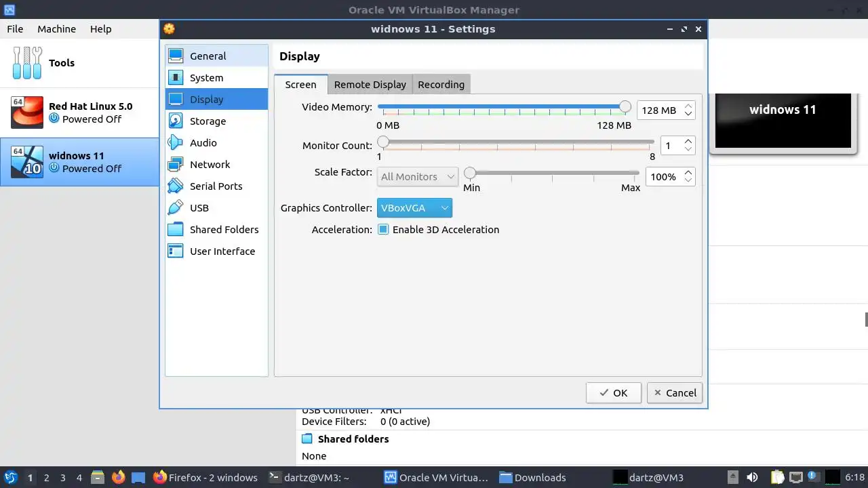This screenshot has width=868, height=488.
Task: Select the widnows 11 VM entry
Action: (79, 162)
